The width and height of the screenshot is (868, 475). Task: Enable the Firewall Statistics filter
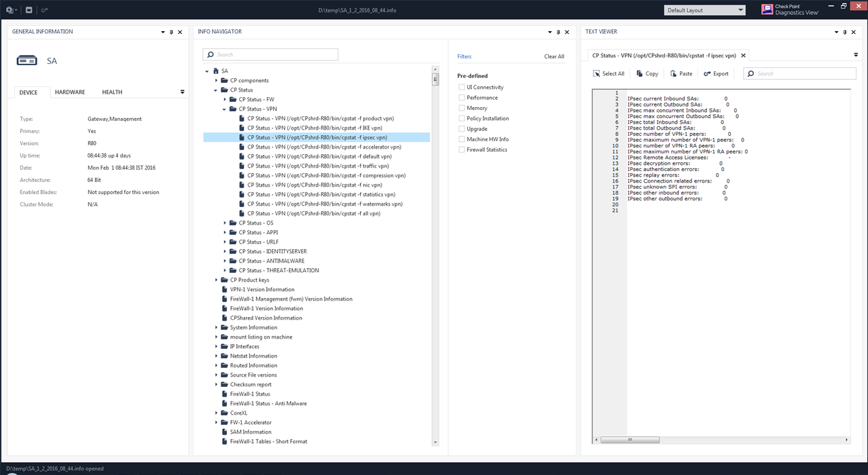[462, 149]
